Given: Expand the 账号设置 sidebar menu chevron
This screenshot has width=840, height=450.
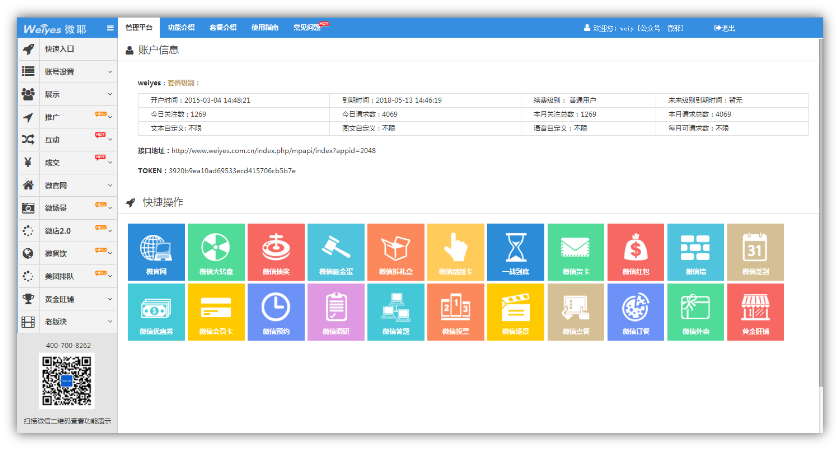Looking at the screenshot, I should pos(110,72).
